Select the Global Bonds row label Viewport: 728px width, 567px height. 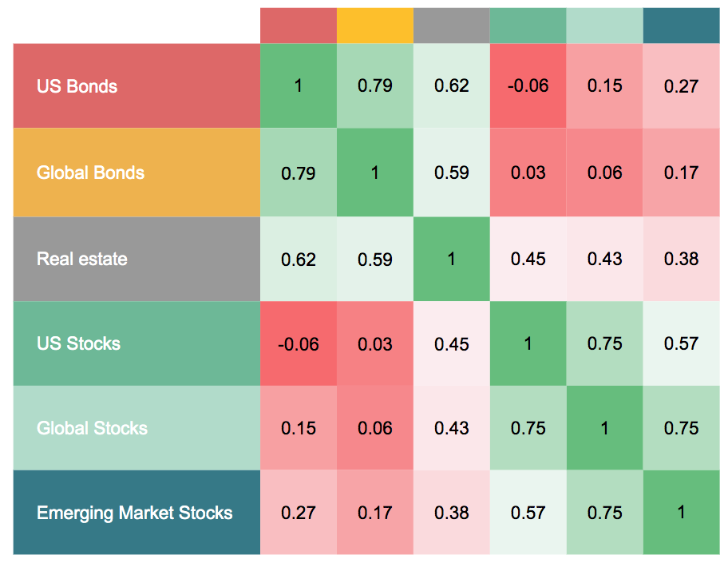point(136,172)
